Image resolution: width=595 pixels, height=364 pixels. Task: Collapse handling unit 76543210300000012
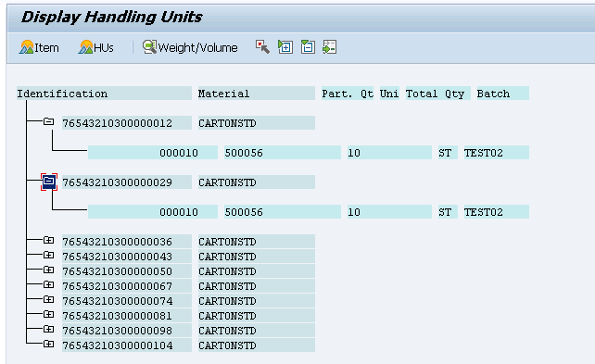point(48,121)
